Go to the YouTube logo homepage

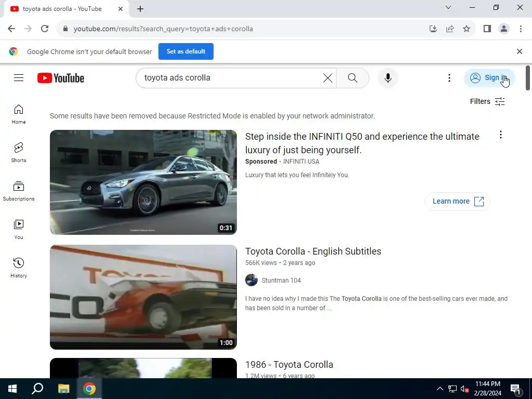(x=61, y=78)
